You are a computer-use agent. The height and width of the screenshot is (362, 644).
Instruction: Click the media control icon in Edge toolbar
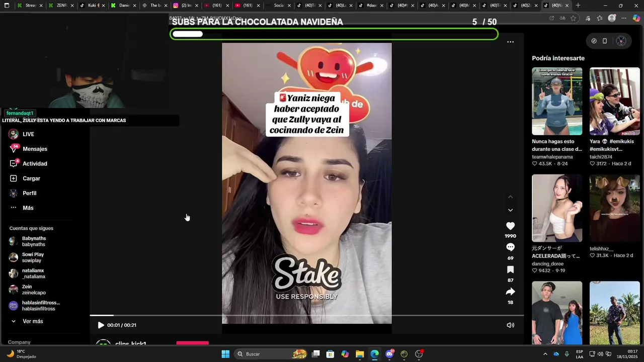pos(588,18)
